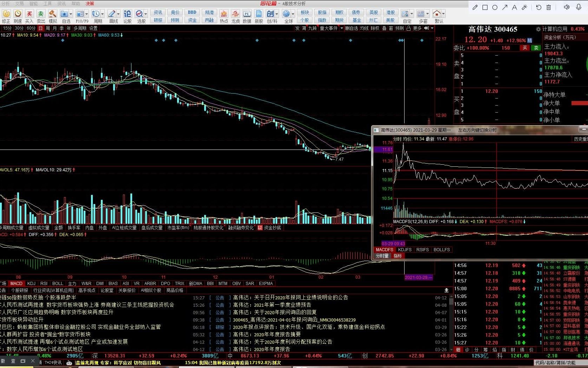This screenshot has height=368, width=588.
Task: Switch to the BOLL indicator tab
Action: coord(58,284)
